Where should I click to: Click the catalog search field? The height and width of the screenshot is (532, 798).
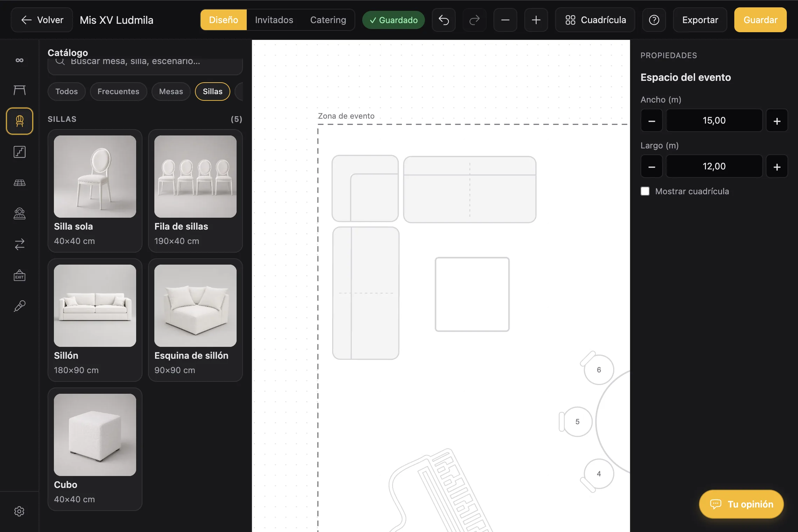145,65
